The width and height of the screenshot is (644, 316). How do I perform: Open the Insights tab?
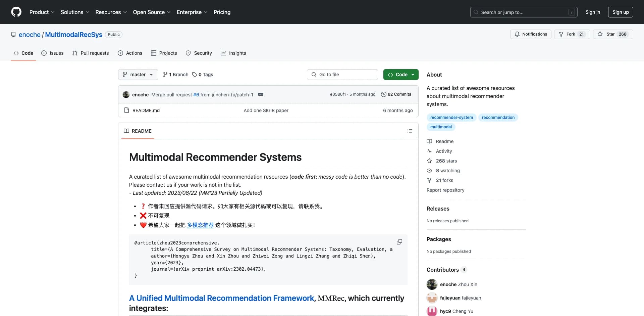233,53
